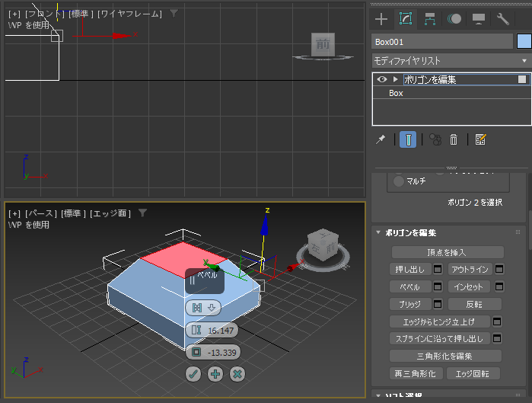The width and height of the screenshot is (532, 403).
Task: Click the front ViewCube face 前
Action: pos(323,44)
